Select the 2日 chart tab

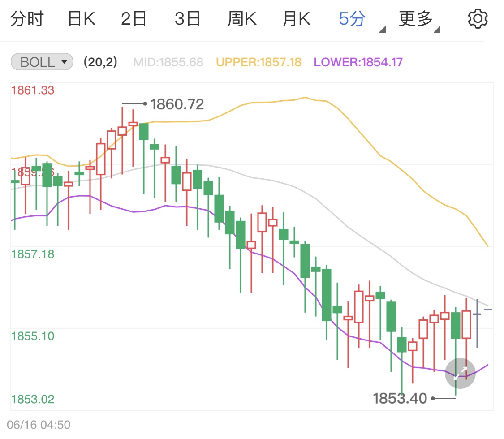[x=134, y=19]
